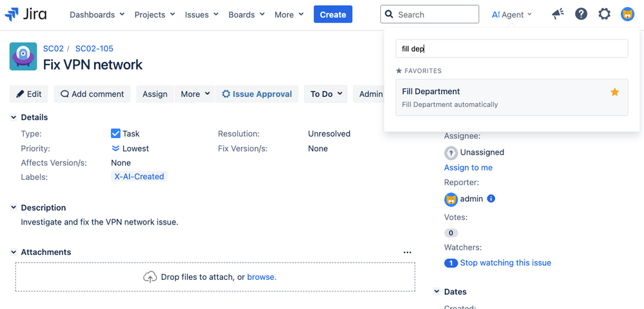Open the More menu in top navigation
644x309 pixels.
point(289,14)
